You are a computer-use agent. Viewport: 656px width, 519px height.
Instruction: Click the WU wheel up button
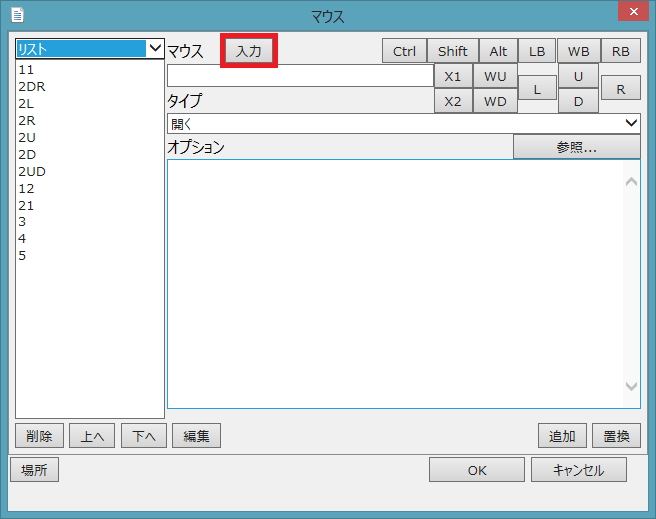[495, 76]
